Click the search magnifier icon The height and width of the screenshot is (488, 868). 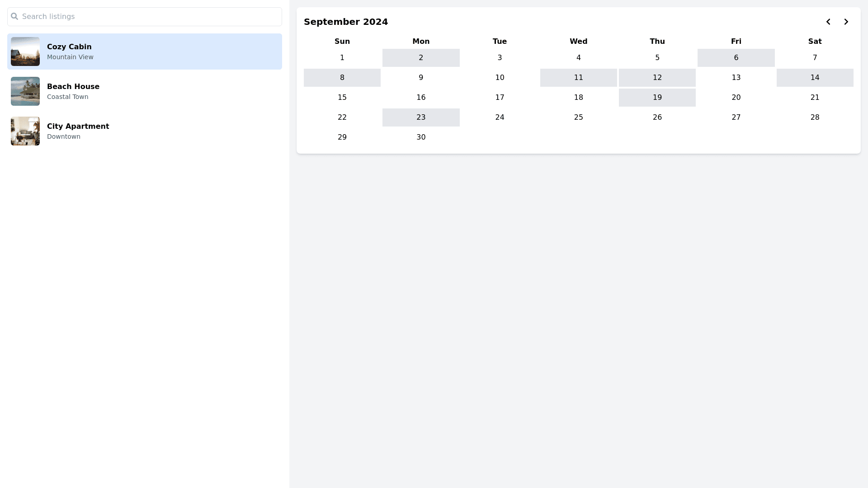tap(14, 16)
